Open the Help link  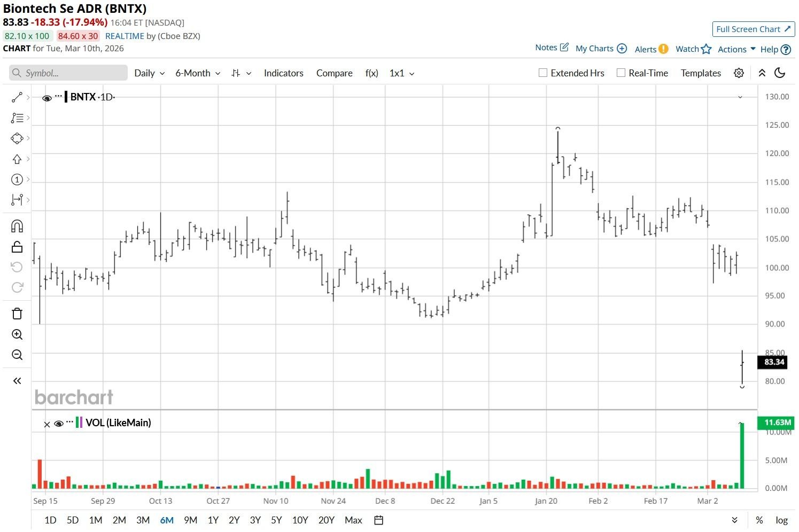(775, 50)
